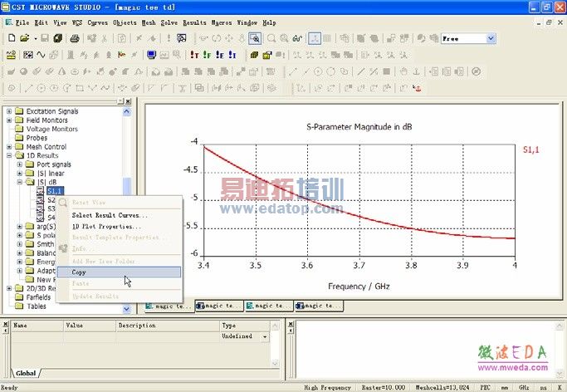Screen dimensions: 567x392
Task: Click the Open folder toolbar icon
Action: coord(25,38)
